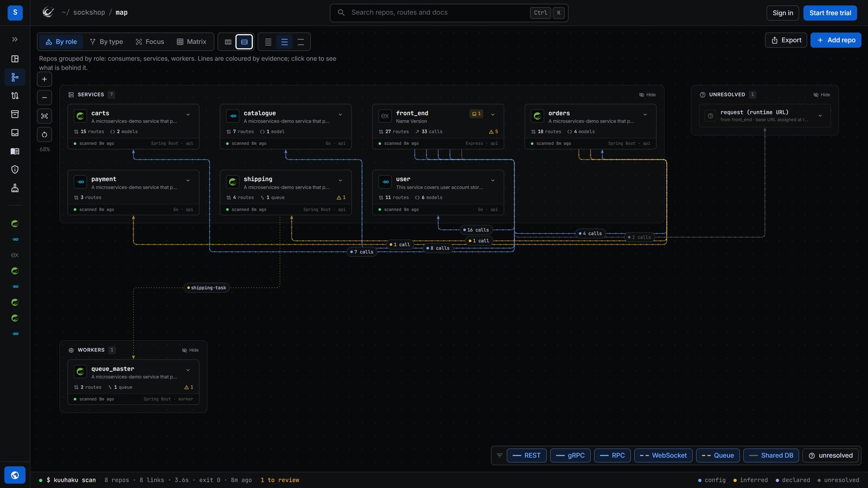Click the shipping-task queue edge label
Image resolution: width=868 pixels, height=488 pixels.
[207, 288]
